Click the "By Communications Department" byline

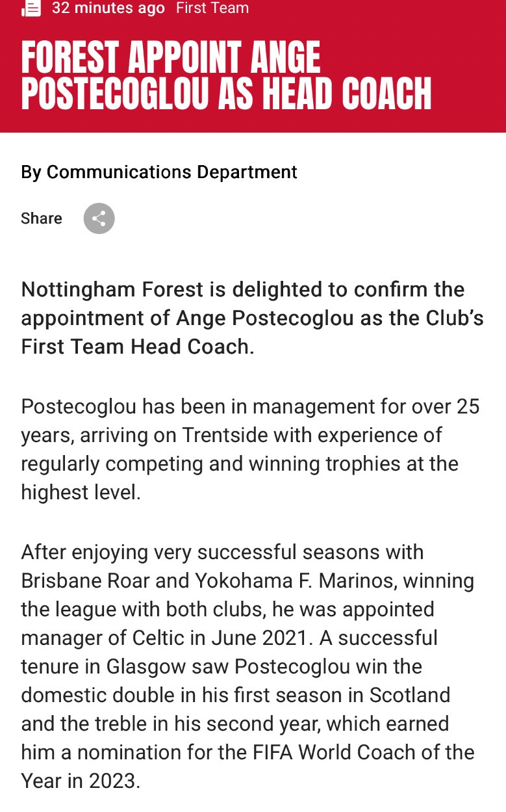tap(159, 172)
